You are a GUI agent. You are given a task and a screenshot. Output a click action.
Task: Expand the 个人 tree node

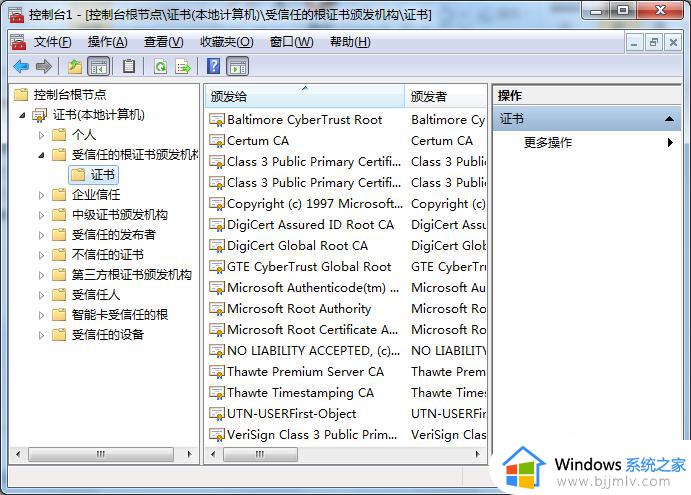pyautogui.click(x=41, y=135)
